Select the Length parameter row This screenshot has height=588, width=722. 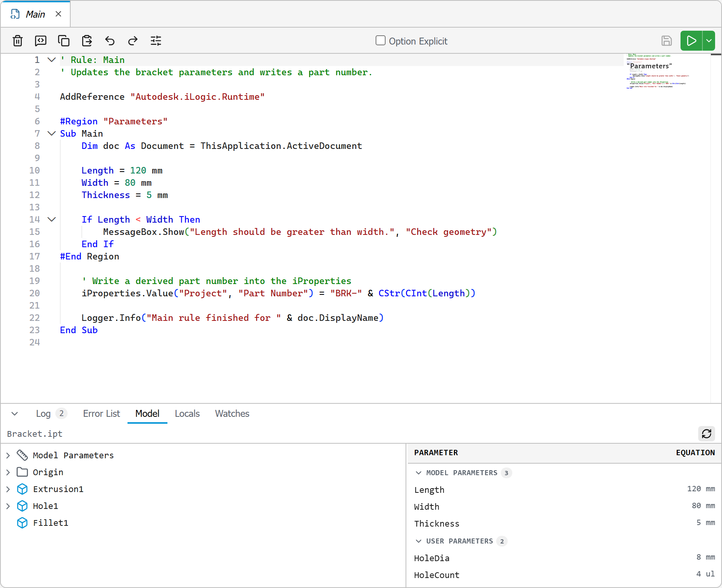(564, 490)
